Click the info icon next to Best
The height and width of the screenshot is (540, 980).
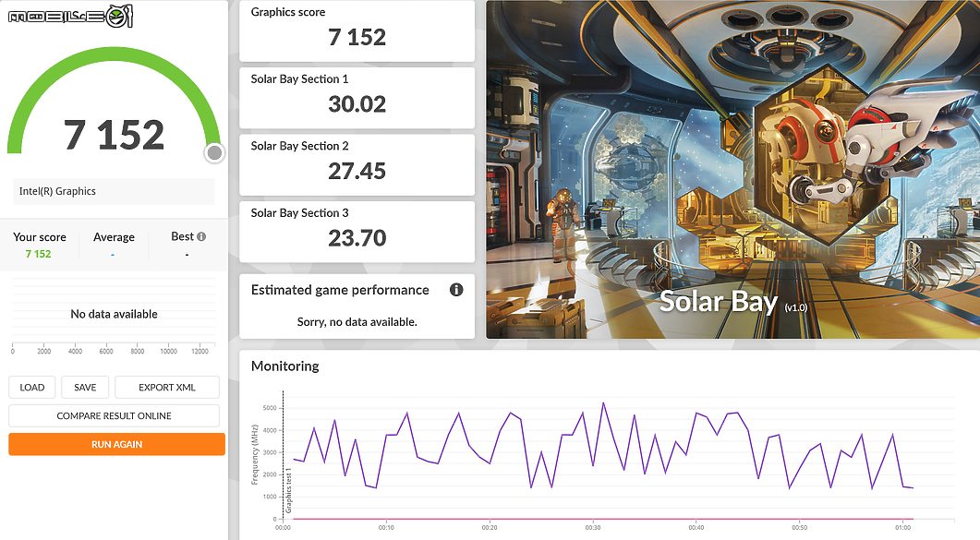201,236
